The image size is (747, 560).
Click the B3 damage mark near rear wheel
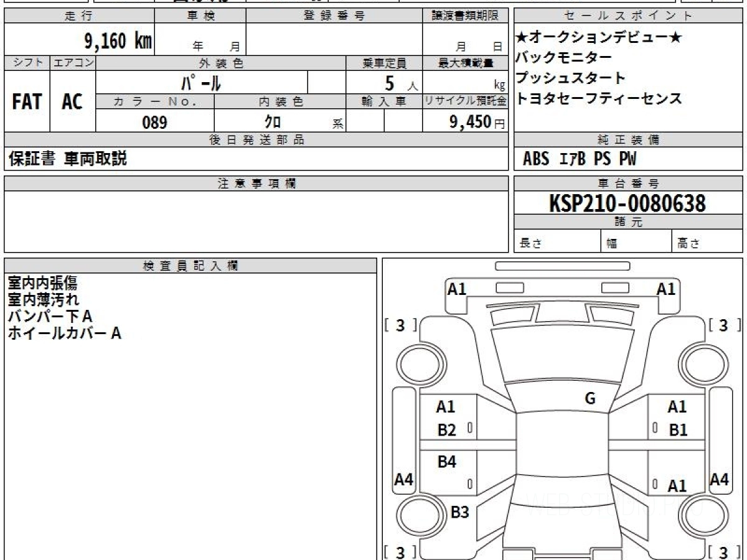click(459, 512)
